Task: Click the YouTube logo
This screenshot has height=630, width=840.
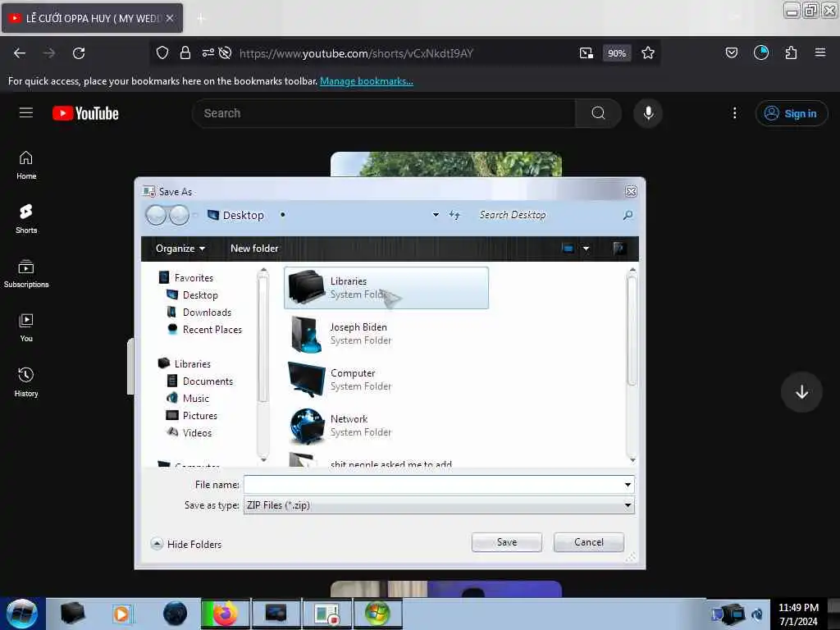Action: [x=85, y=113]
